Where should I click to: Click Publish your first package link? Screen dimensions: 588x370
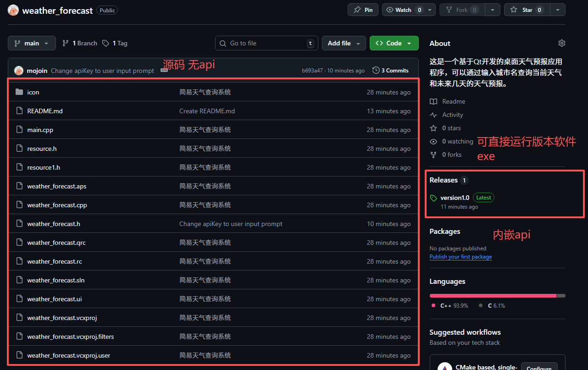460,257
